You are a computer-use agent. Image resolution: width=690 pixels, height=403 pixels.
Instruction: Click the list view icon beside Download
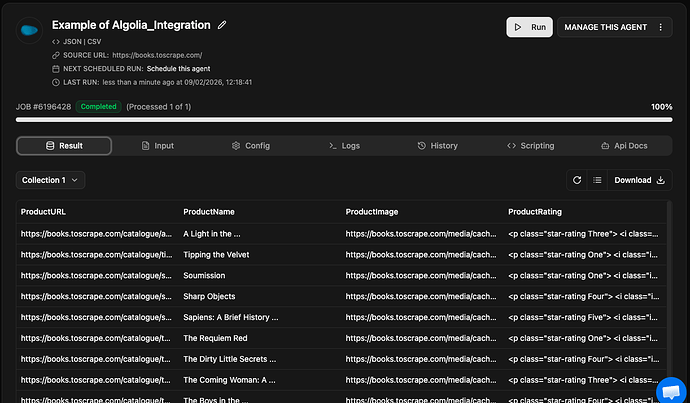coord(596,180)
